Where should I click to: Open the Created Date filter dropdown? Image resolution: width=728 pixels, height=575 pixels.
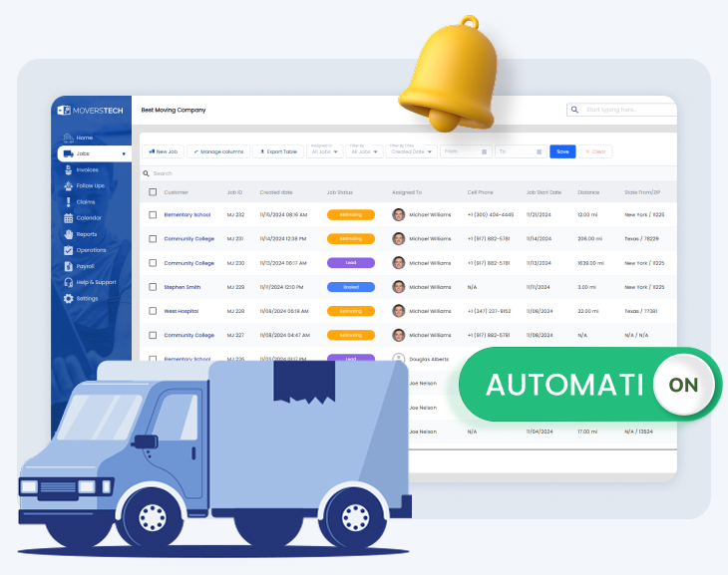(x=412, y=151)
